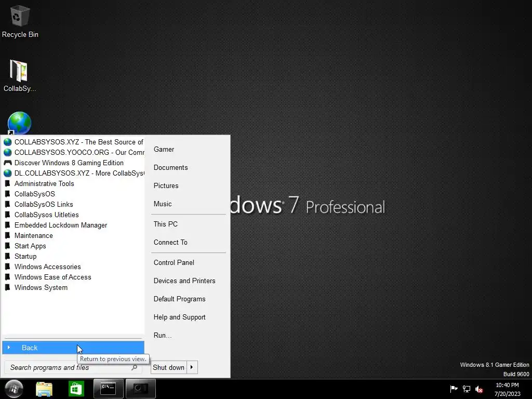Open the Recycle Bin desktop icon

click(19, 22)
